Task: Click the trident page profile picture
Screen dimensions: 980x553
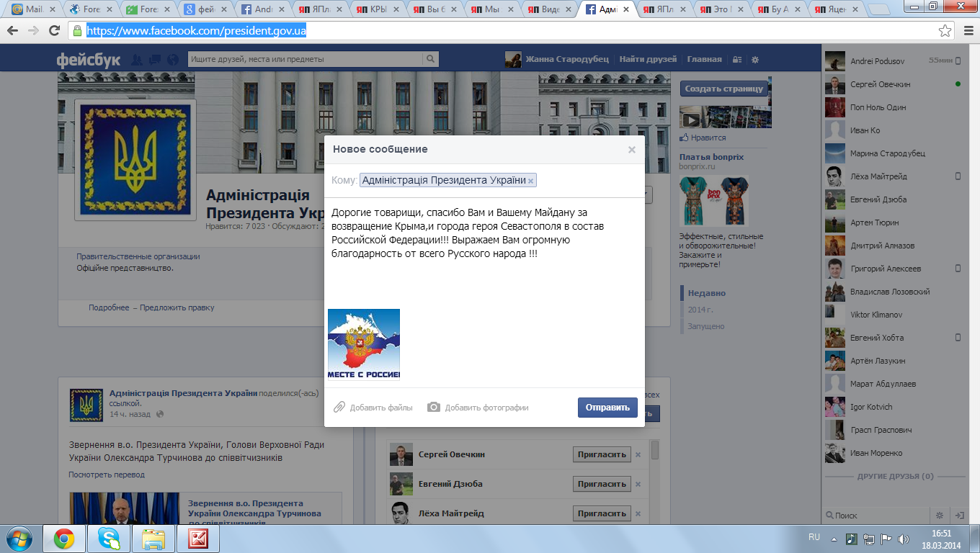Action: click(x=135, y=160)
